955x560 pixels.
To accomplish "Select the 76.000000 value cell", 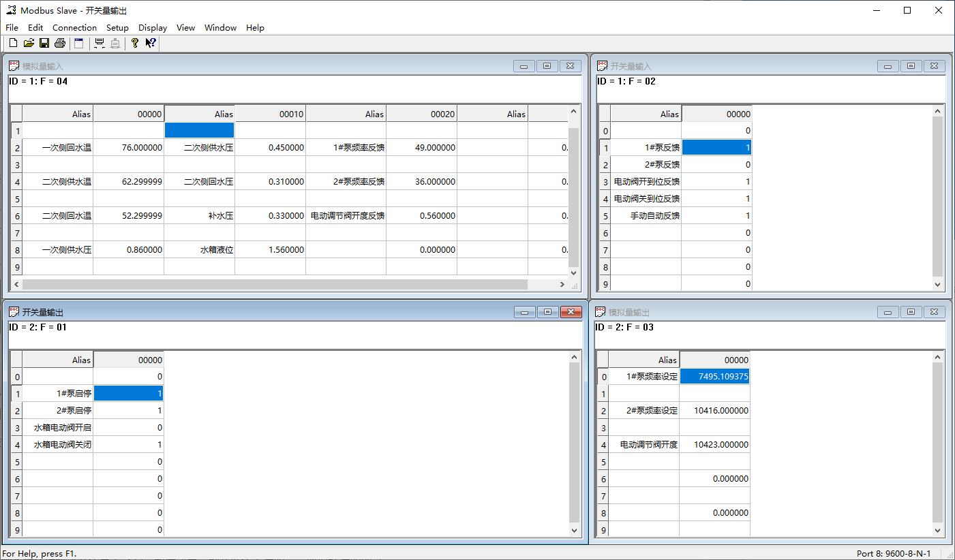I will pos(128,147).
